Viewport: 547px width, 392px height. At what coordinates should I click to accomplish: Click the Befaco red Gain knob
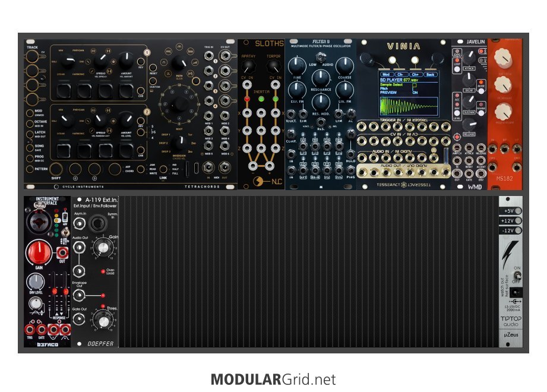pos(39,252)
